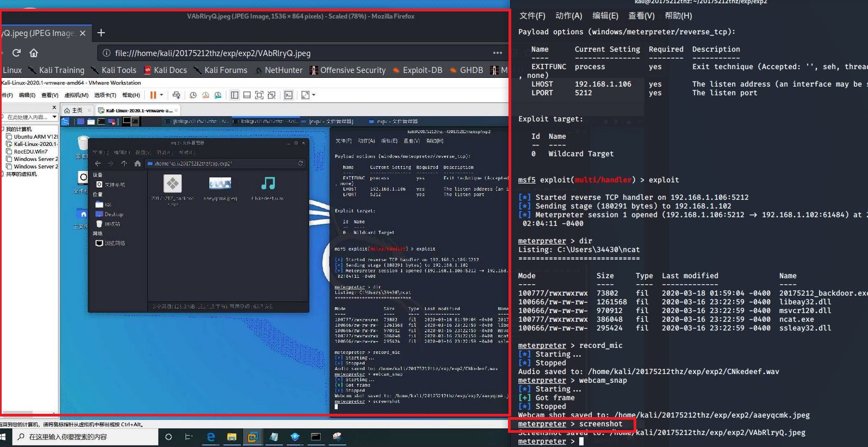Open VMware Workstation from taskbar
Viewport: 868px width, 447px height.
pos(252,437)
